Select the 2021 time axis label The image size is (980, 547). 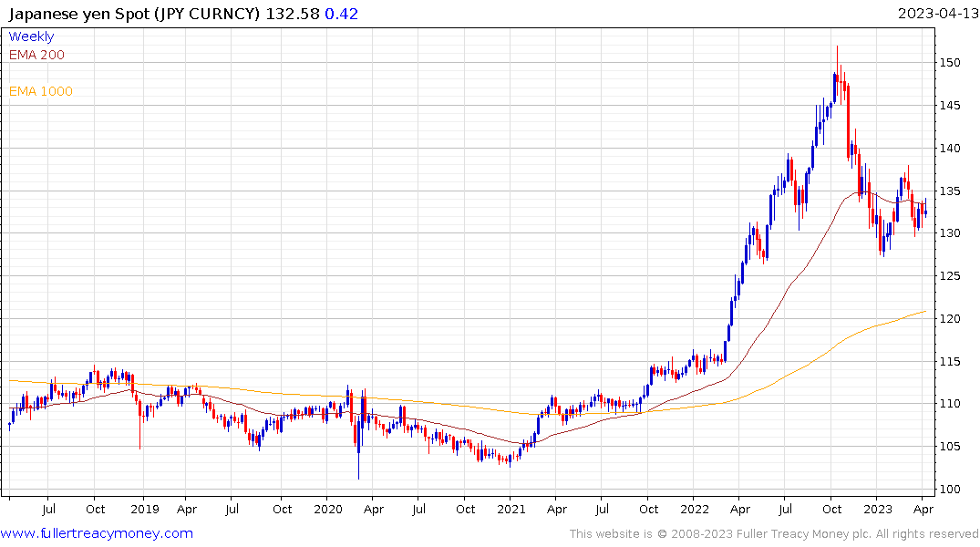click(x=511, y=509)
